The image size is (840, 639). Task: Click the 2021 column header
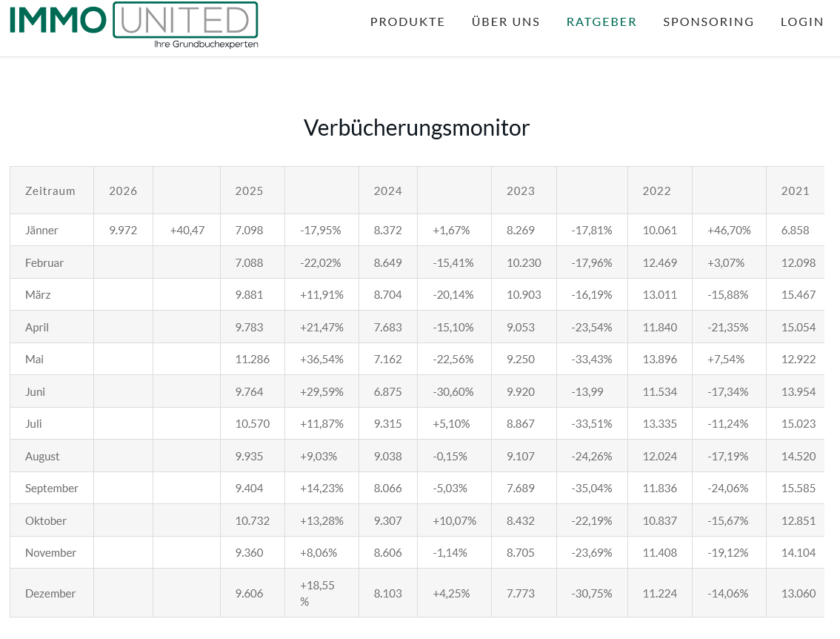795,191
